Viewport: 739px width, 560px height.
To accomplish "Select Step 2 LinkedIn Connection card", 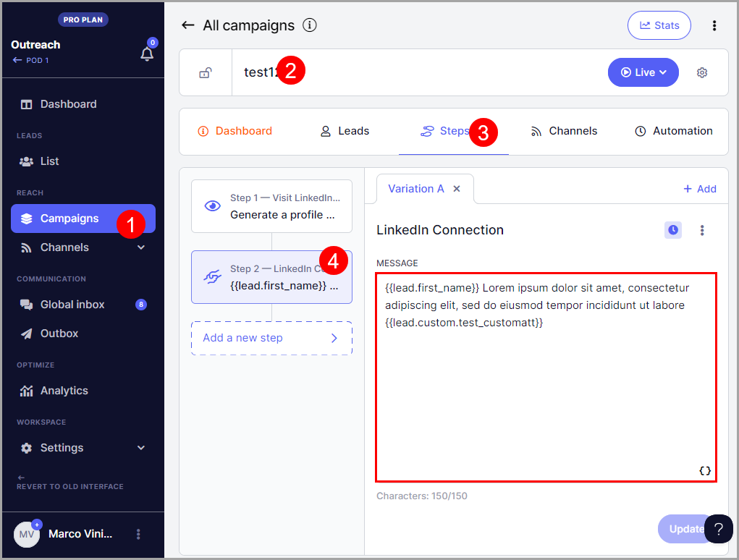I will point(271,277).
